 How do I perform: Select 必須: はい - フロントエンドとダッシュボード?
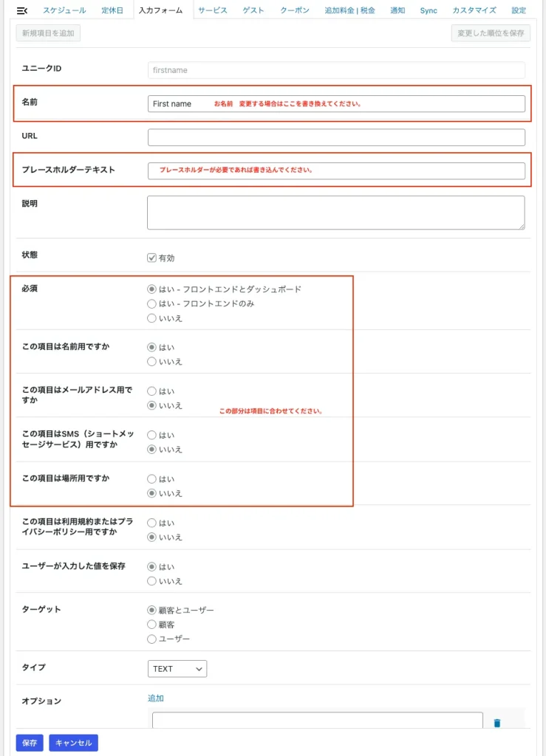pyautogui.click(x=151, y=289)
